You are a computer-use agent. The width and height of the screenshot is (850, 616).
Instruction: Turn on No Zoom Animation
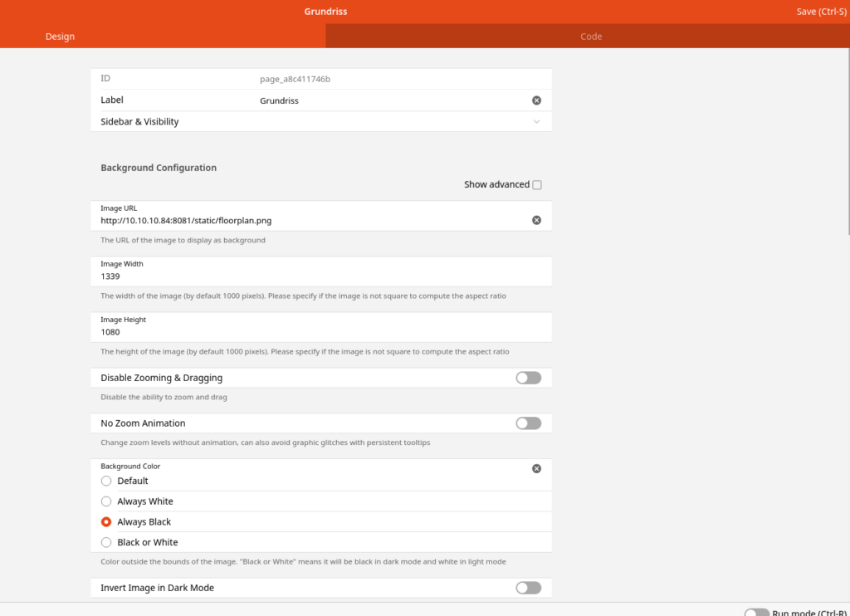pyautogui.click(x=528, y=423)
